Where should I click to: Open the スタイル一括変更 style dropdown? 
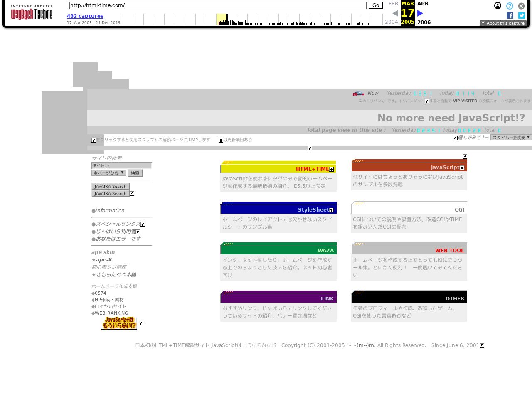tap(511, 138)
